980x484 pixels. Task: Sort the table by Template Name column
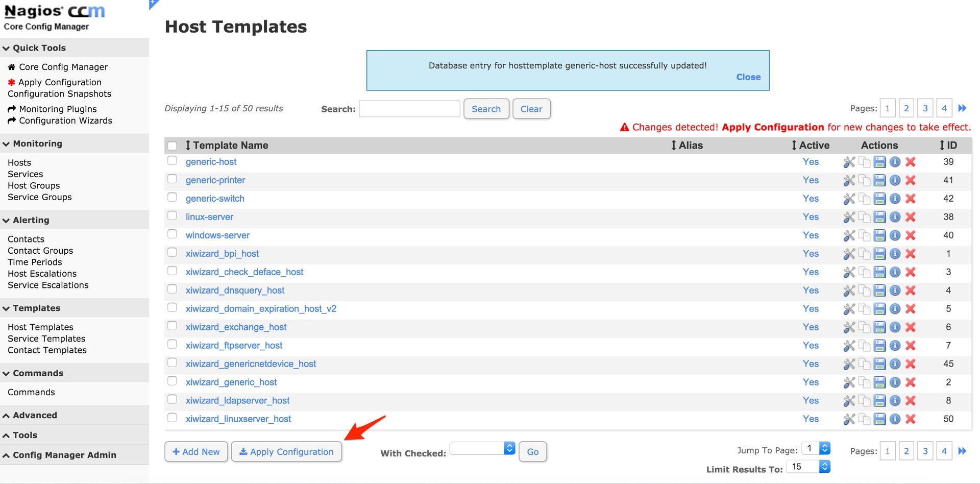coord(230,146)
